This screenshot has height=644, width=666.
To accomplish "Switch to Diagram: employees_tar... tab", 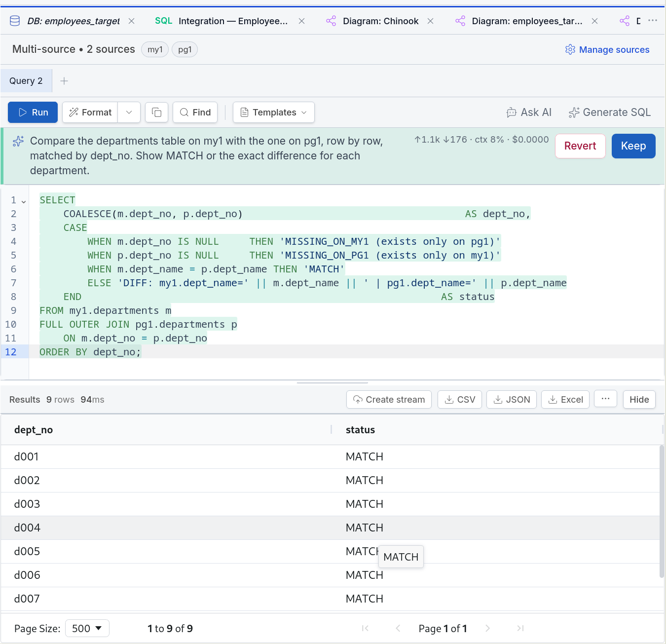I will (x=527, y=21).
